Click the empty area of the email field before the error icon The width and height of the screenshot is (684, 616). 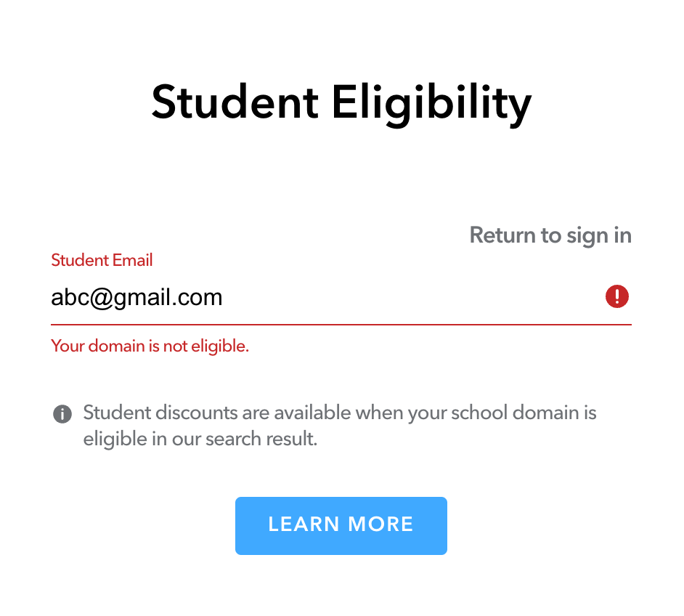point(412,298)
